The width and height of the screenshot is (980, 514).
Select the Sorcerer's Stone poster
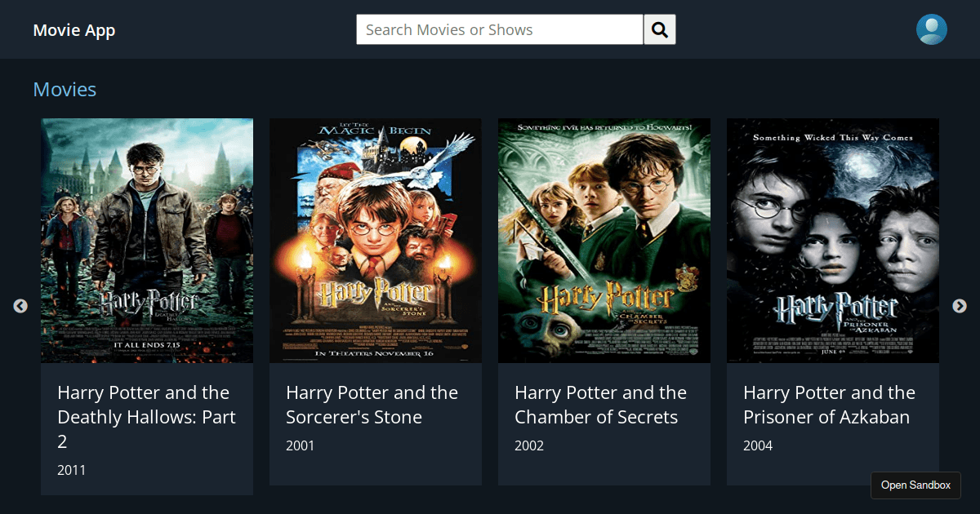[376, 241]
